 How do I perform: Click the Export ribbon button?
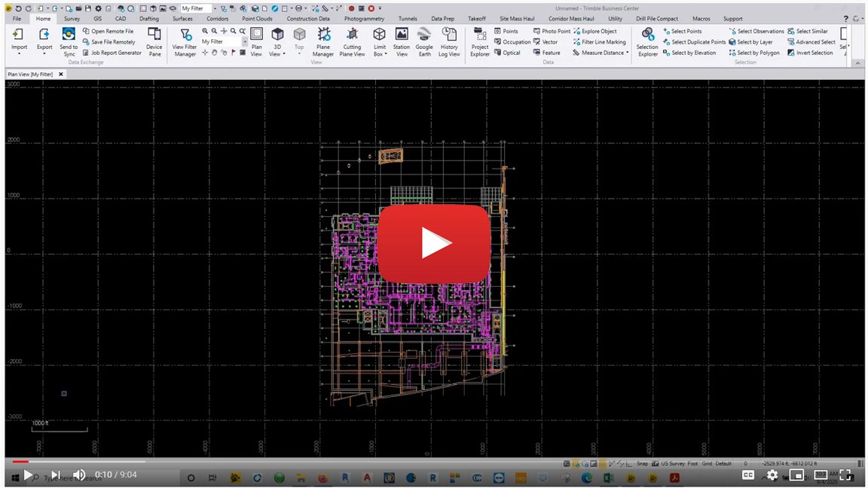coord(44,40)
